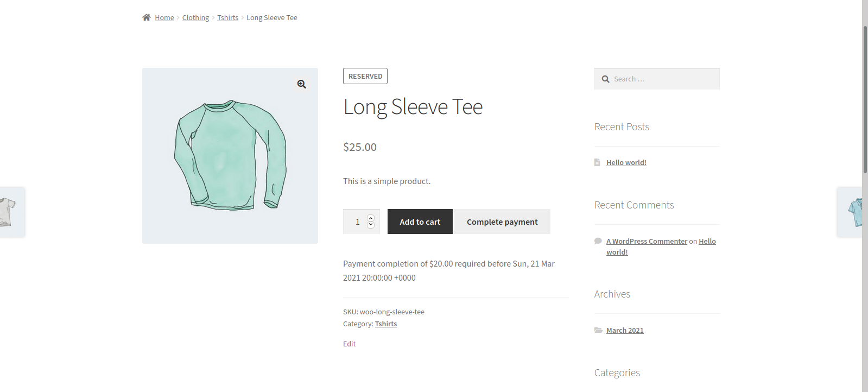
Task: Click the search magnifier icon in sidebar
Action: [606, 79]
